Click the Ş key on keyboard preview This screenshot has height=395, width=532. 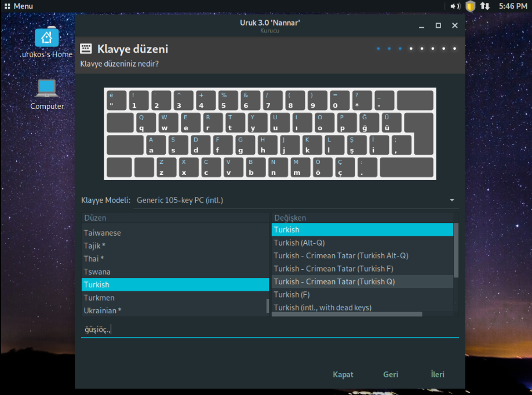(x=356, y=145)
